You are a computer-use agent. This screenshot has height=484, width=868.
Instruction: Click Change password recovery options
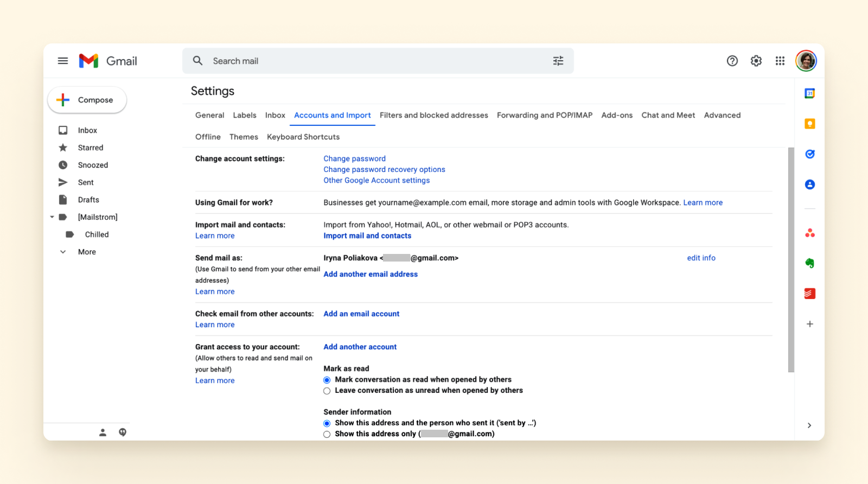pos(385,169)
